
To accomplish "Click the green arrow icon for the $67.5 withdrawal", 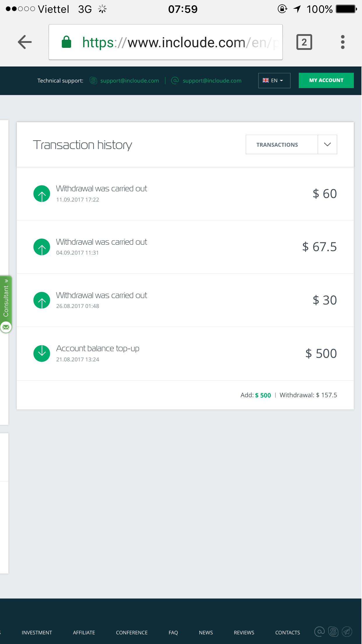I will [42, 247].
